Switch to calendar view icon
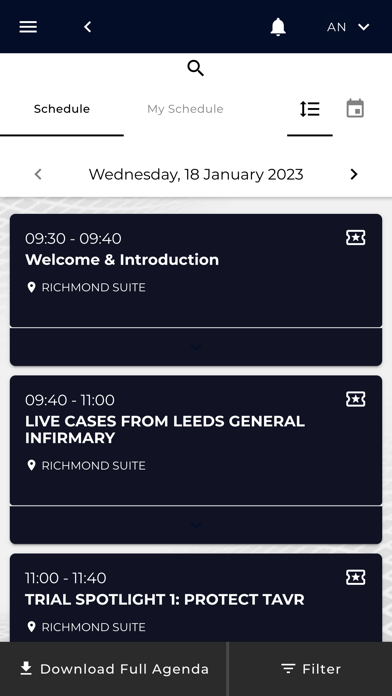This screenshot has height=696, width=392. 355,109
